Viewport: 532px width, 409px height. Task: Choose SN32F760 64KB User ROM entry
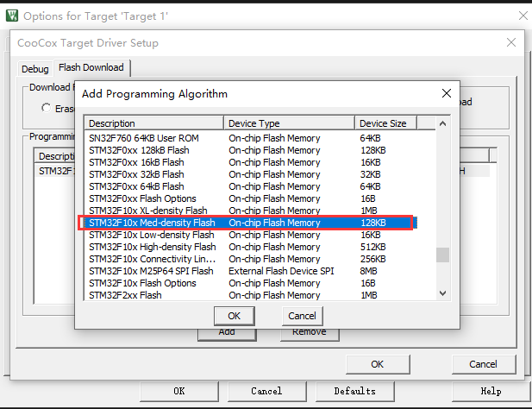pyautogui.click(x=143, y=138)
